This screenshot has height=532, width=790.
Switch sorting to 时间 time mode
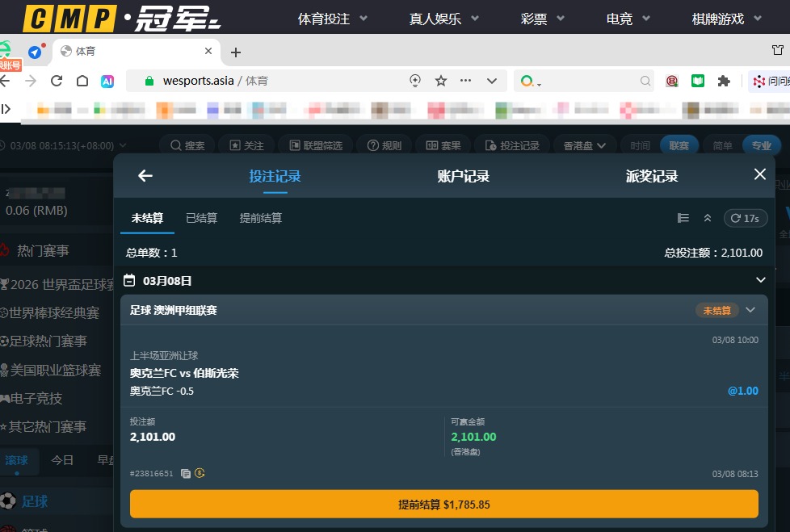(x=639, y=145)
